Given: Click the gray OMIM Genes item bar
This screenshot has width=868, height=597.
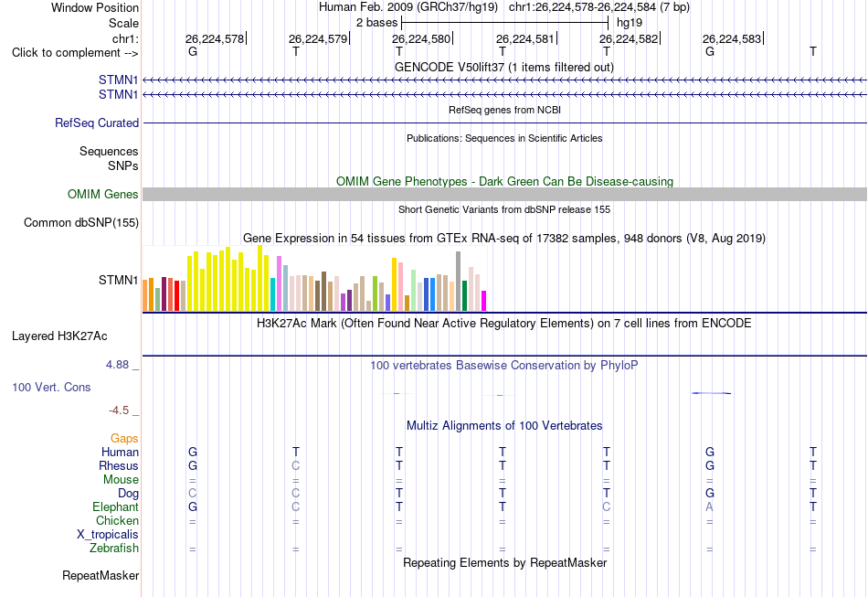Looking at the screenshot, I should pos(505,194).
